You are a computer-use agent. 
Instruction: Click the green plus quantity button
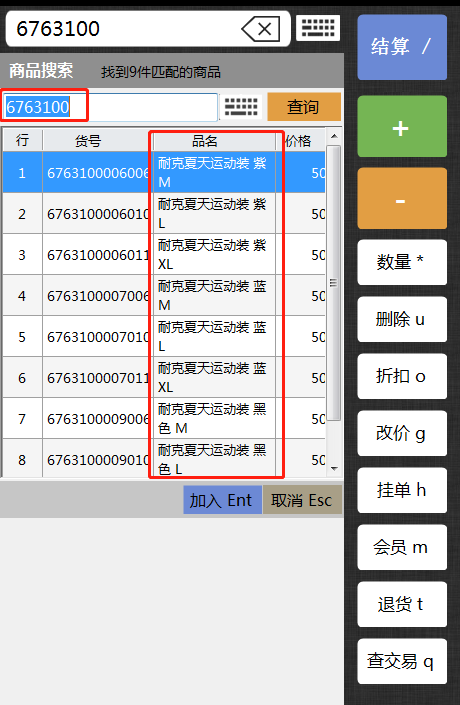[402, 126]
